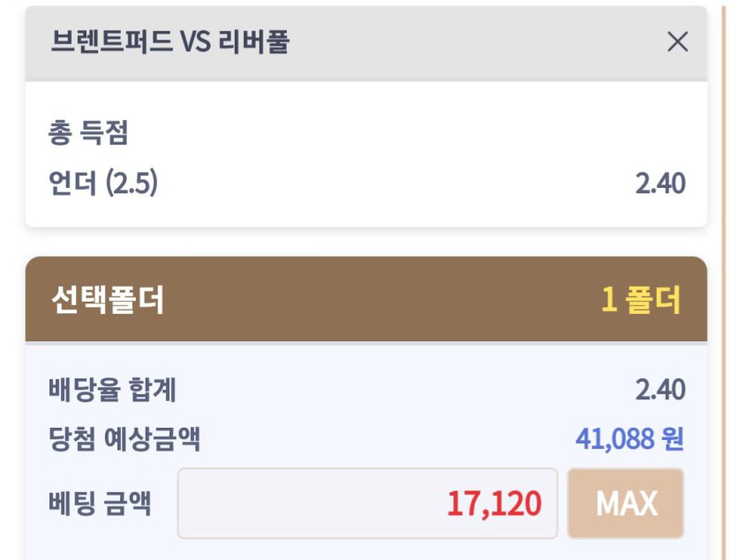Click the 당첨 예상금액 label

[124, 438]
